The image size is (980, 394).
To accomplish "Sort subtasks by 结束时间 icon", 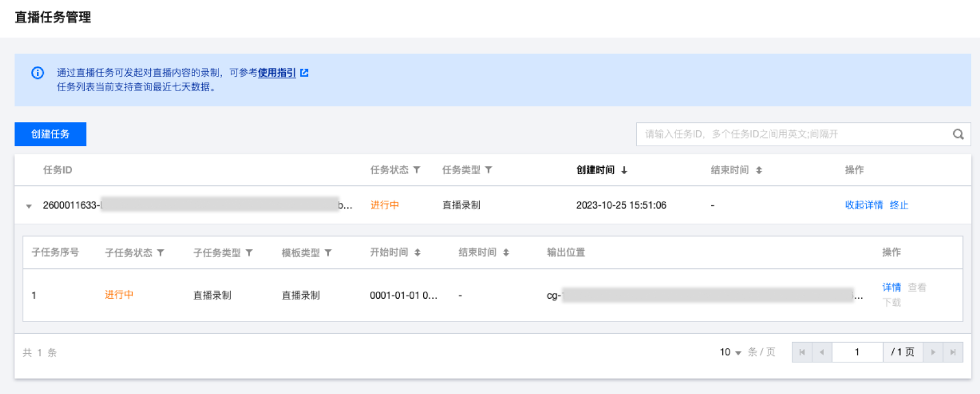I will pyautogui.click(x=506, y=253).
